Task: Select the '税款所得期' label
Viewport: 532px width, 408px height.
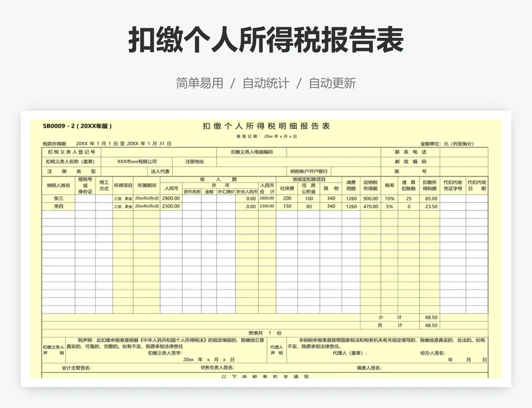Action: pos(55,144)
